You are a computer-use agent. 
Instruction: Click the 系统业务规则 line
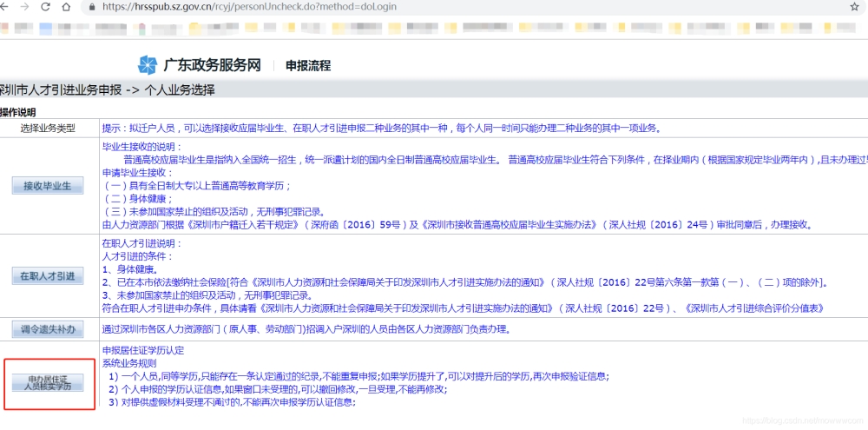(129, 363)
